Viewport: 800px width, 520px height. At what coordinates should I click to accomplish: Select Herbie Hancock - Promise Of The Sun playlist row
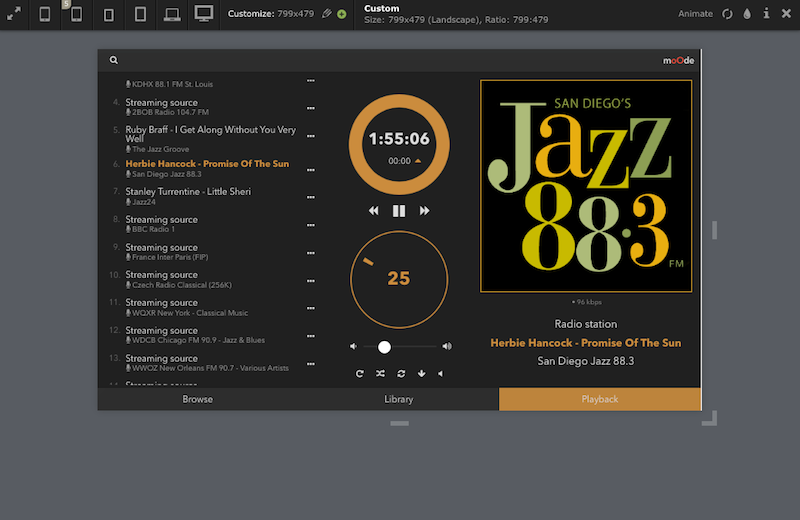click(x=207, y=168)
